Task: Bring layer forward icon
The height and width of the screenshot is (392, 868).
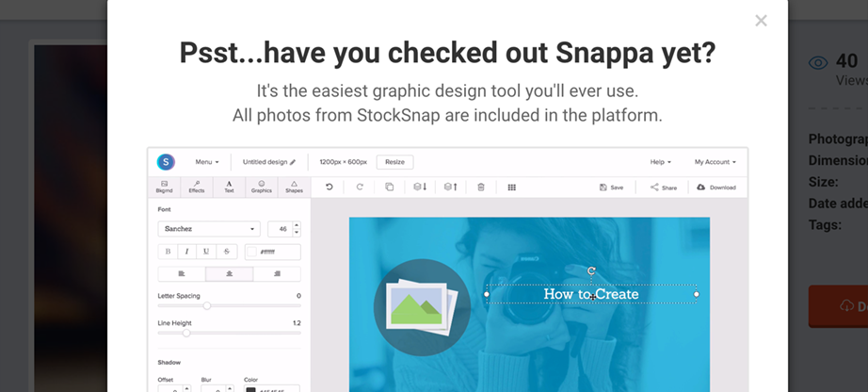Action: click(x=451, y=188)
